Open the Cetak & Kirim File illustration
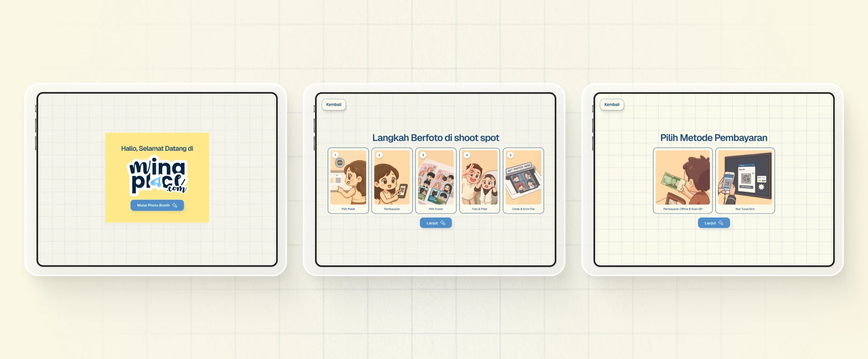Screen dimensions: 868x359 523,177
